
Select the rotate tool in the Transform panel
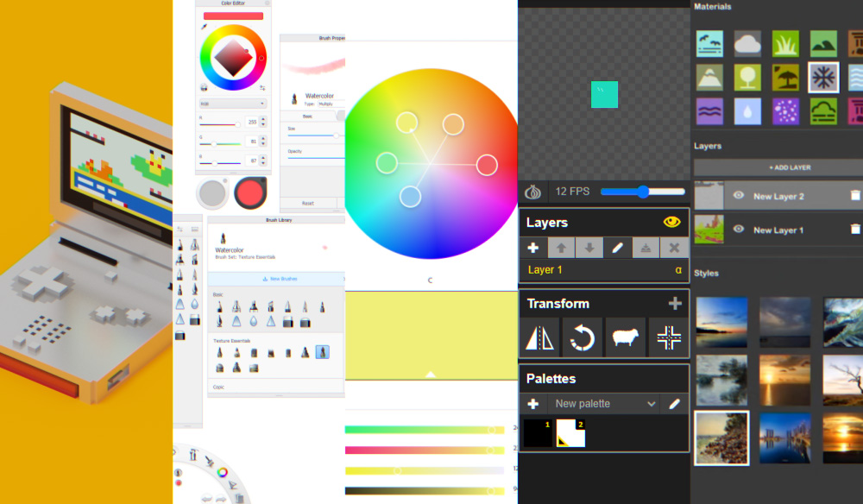(x=583, y=337)
